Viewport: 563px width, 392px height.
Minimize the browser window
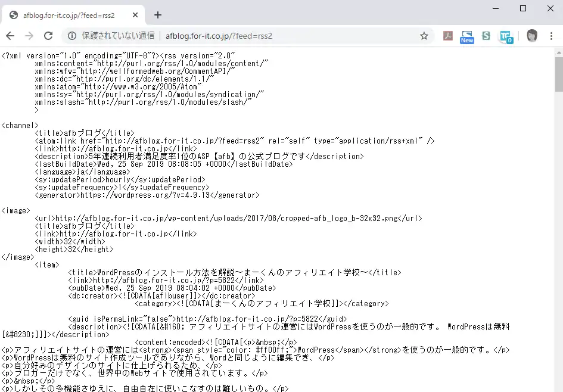[x=496, y=8]
